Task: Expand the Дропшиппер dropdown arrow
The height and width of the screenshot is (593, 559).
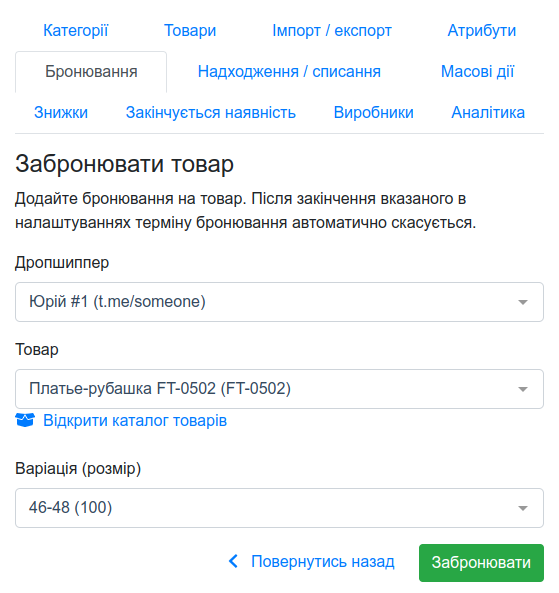Action: (523, 302)
